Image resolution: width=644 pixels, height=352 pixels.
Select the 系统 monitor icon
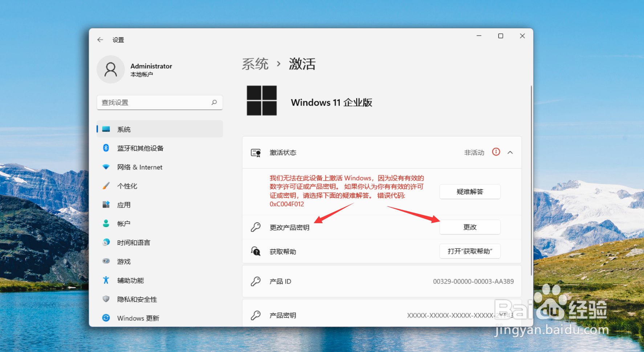coord(106,129)
